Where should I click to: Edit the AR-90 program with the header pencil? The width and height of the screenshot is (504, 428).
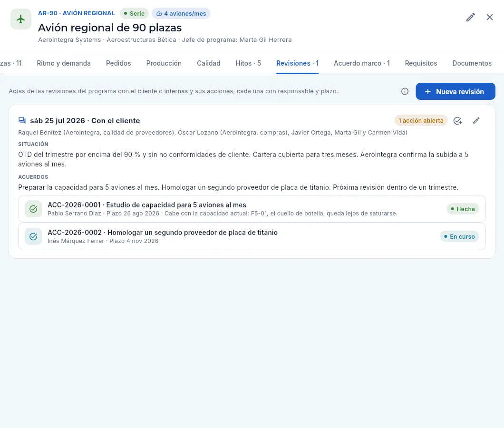[x=471, y=18]
